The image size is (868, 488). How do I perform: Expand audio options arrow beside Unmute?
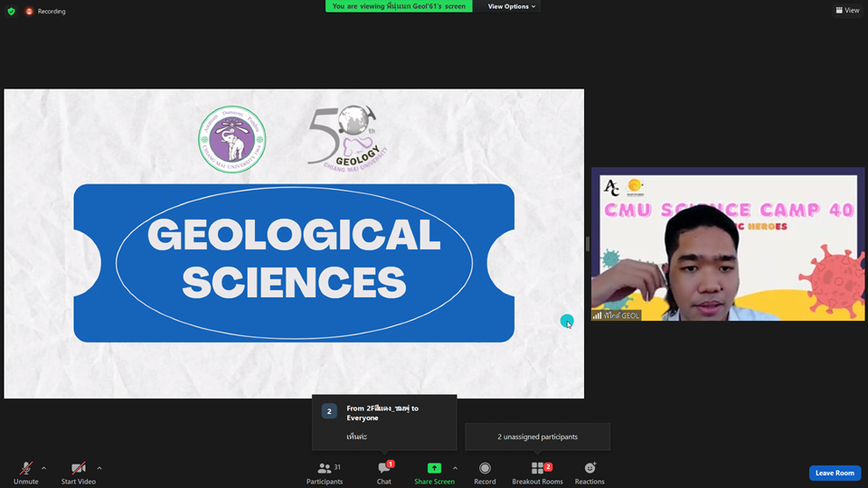pos(44,468)
